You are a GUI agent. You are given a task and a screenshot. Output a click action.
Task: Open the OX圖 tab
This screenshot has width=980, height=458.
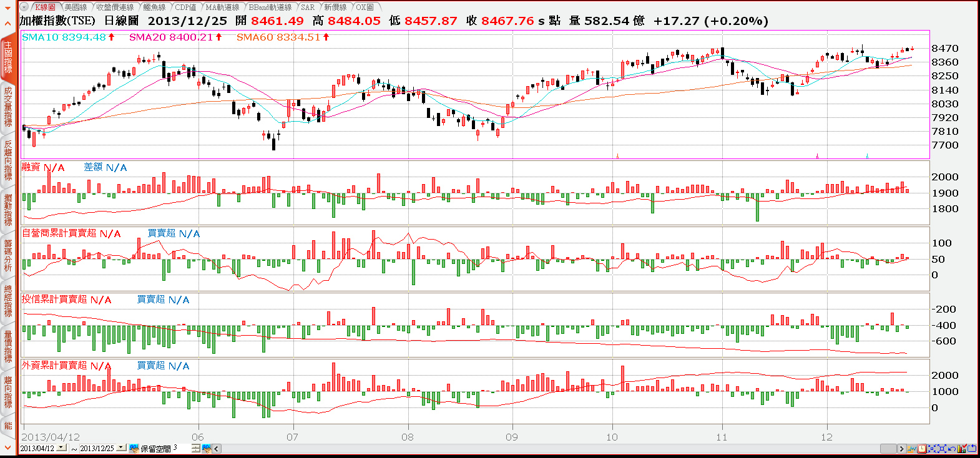(365, 7)
